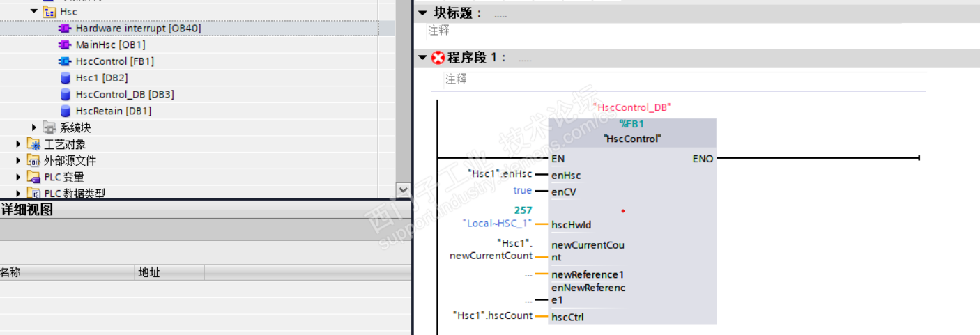The image size is (980, 335).
Task: Select MainHsc [OB1] block
Action: click(111, 45)
